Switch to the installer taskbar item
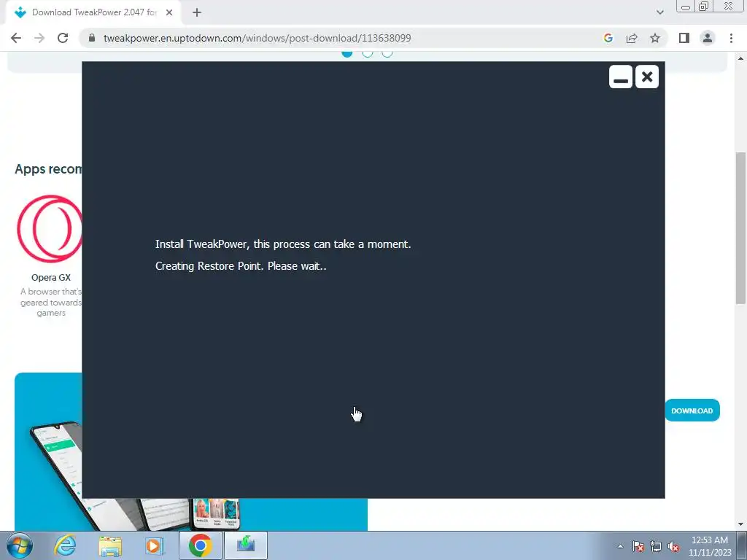 246,545
